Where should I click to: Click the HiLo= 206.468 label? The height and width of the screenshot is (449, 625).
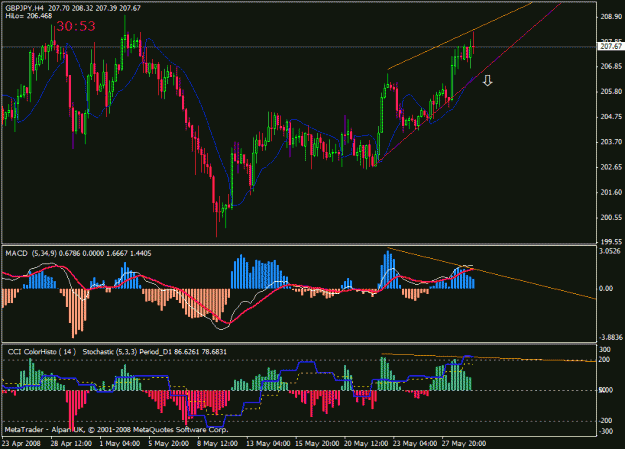(x=29, y=16)
